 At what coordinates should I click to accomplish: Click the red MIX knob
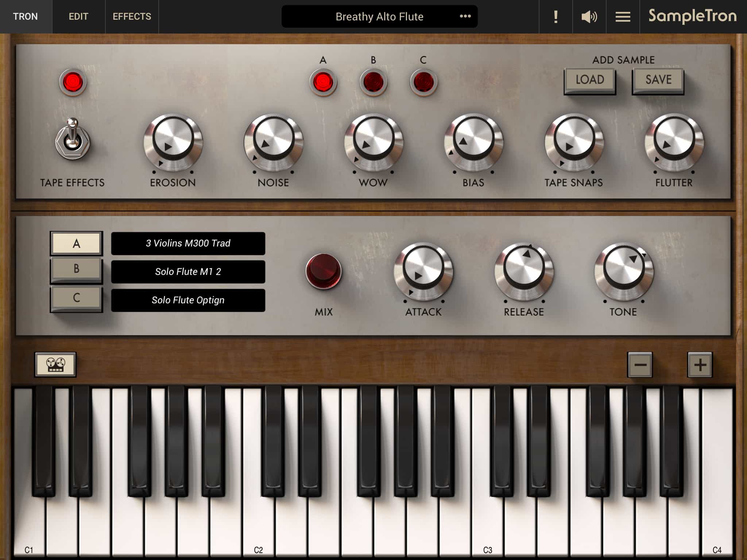click(x=324, y=271)
